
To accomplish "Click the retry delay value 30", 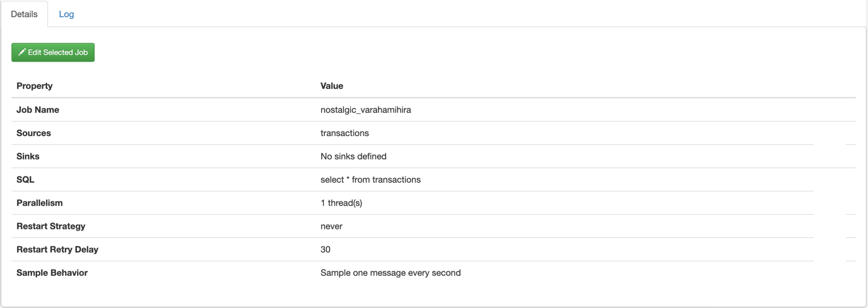I will click(326, 249).
